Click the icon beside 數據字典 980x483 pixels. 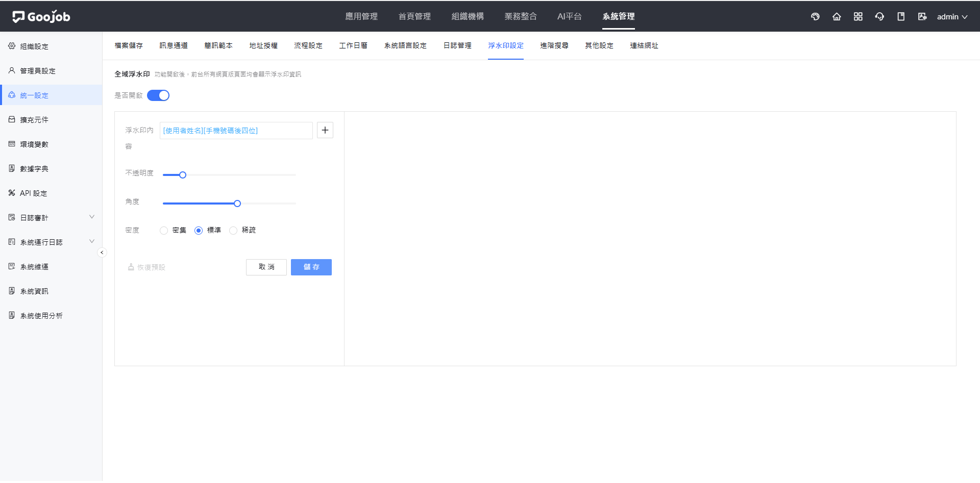pyautogui.click(x=12, y=168)
